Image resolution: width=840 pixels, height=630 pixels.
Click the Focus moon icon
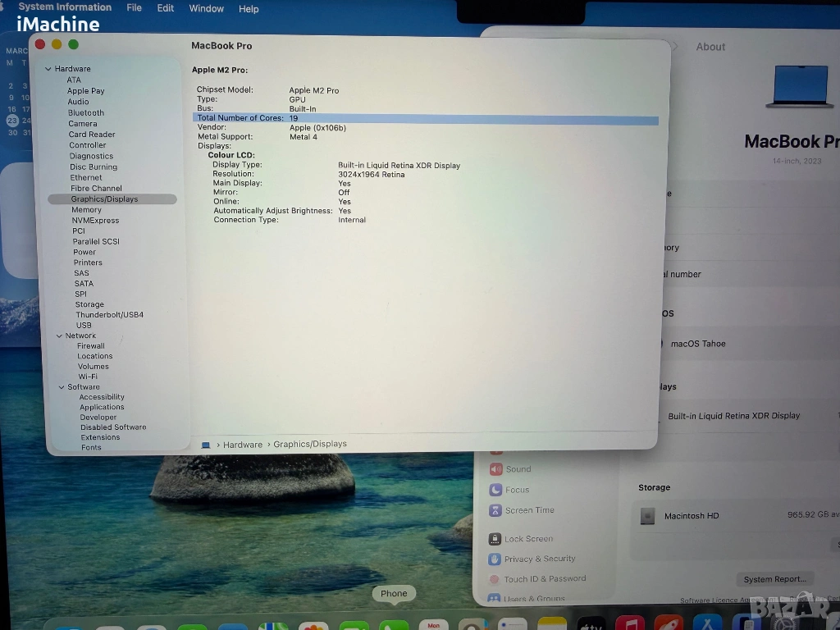pos(495,490)
